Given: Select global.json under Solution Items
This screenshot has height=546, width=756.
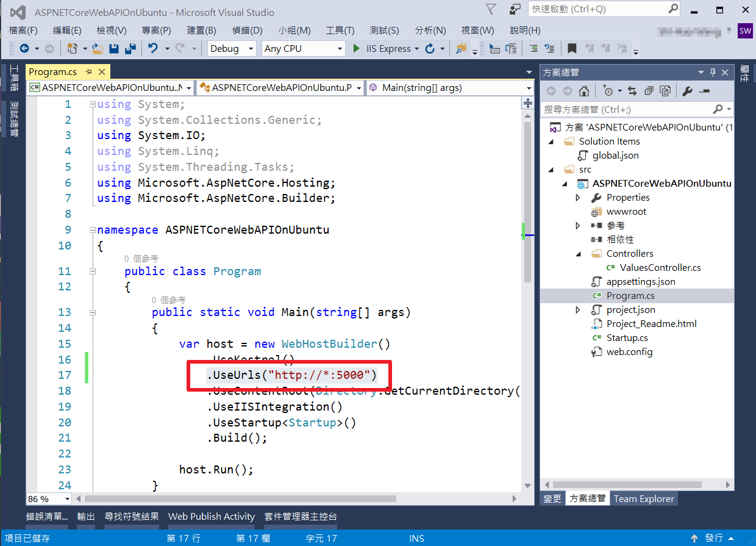Looking at the screenshot, I should (x=616, y=156).
